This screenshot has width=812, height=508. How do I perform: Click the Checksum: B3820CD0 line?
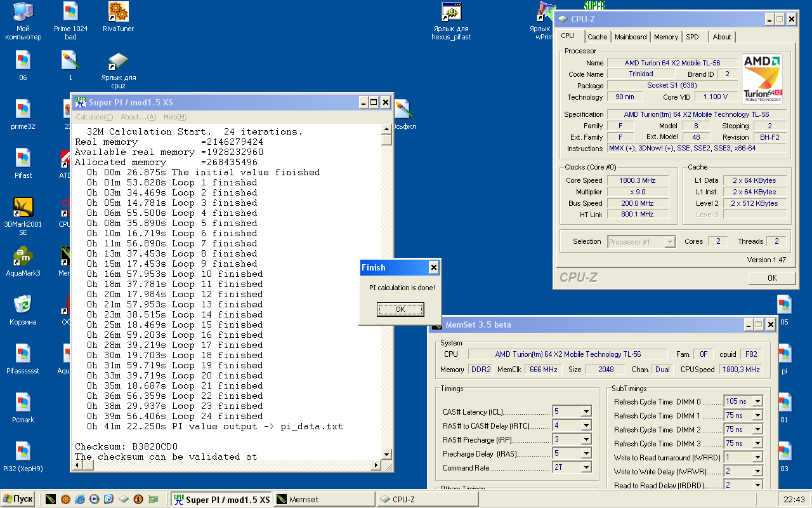click(x=126, y=446)
